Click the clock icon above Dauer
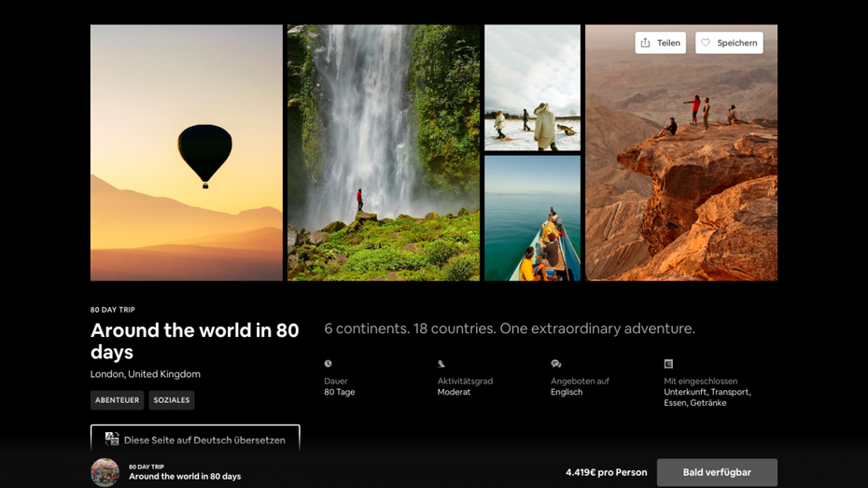The height and width of the screenshot is (488, 868). click(x=328, y=364)
